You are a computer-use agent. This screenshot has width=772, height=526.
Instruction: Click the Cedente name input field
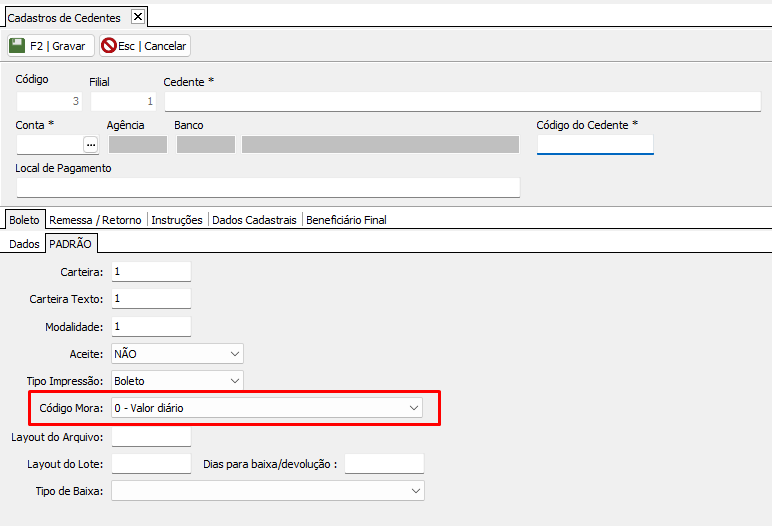pyautogui.click(x=462, y=101)
